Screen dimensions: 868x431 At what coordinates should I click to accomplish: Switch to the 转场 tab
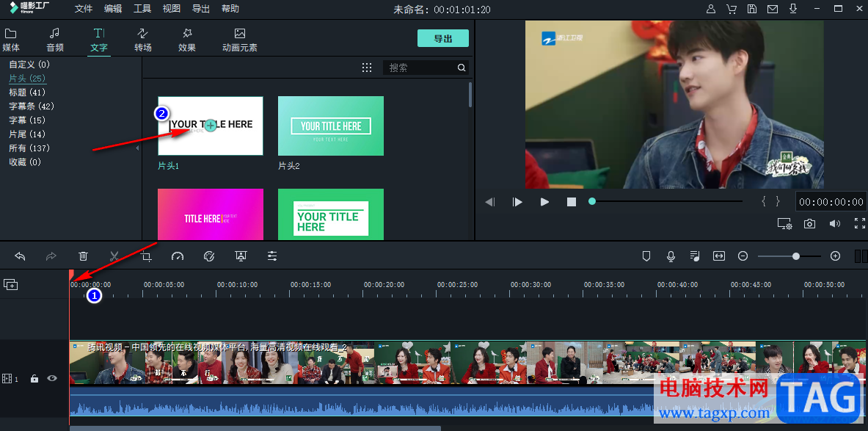[143, 40]
